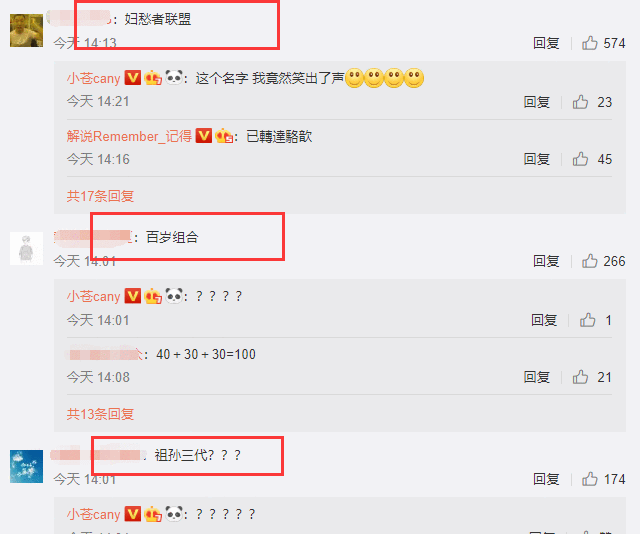Reply to the 40+30+30=100 comment

click(537, 377)
